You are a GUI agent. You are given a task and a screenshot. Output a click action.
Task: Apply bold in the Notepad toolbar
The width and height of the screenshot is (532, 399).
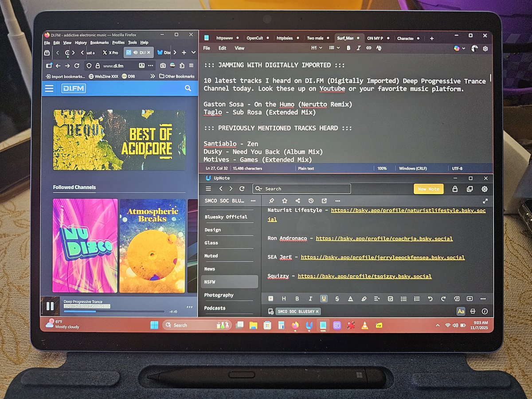coord(348,48)
